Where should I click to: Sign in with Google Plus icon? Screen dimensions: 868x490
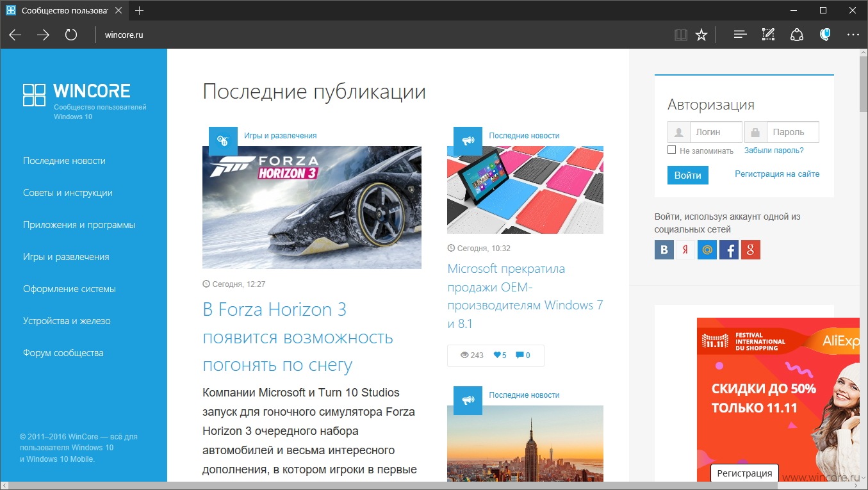[751, 250]
